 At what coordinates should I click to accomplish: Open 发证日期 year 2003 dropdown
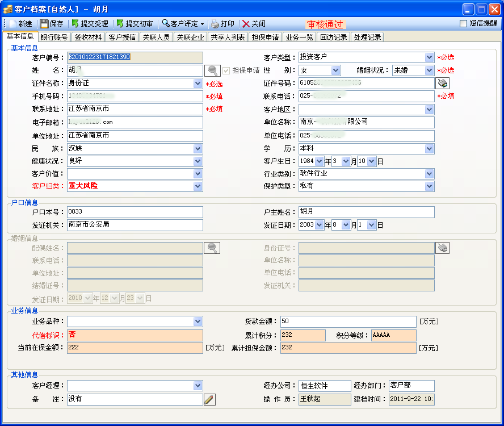pos(319,225)
